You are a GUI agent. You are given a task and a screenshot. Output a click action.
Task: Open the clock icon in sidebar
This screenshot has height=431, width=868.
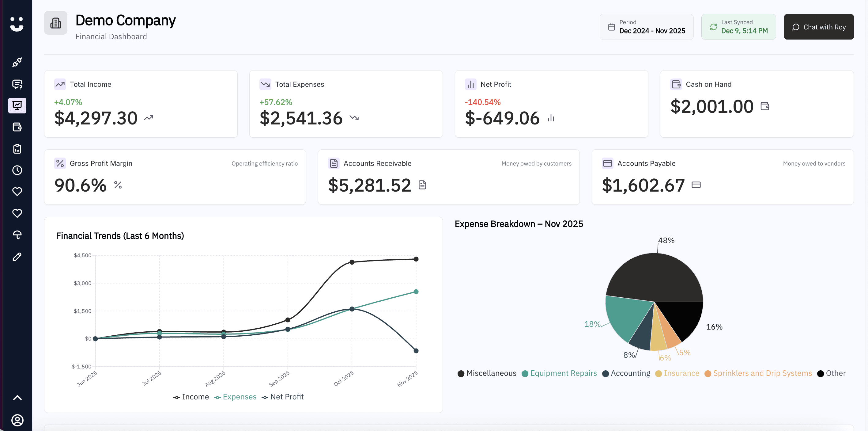(17, 170)
